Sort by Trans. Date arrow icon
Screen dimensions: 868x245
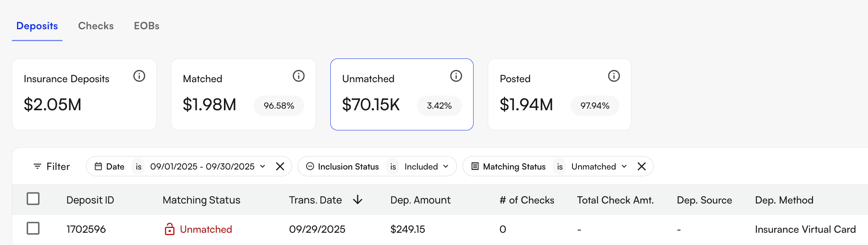tap(358, 200)
